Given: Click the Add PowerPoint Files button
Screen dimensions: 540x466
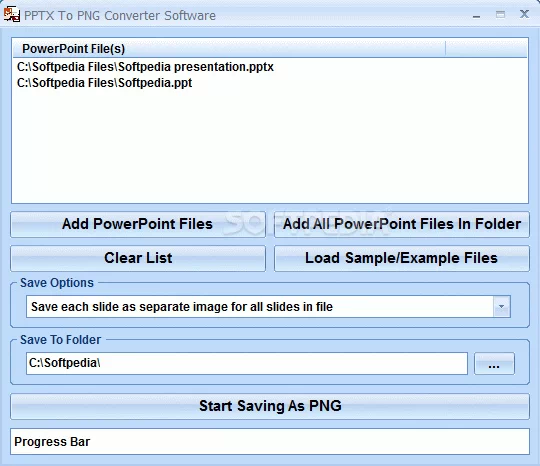Looking at the screenshot, I should (x=138, y=224).
